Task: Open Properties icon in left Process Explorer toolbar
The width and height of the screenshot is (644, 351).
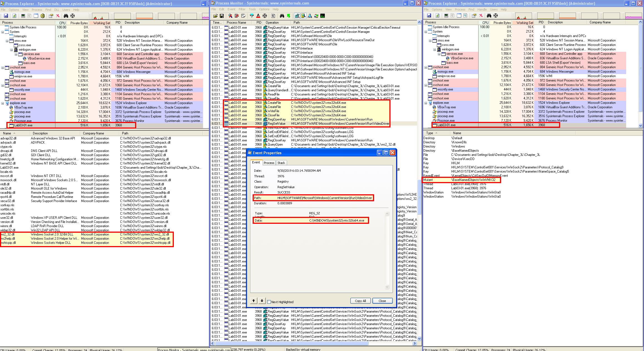Action: 51,16
